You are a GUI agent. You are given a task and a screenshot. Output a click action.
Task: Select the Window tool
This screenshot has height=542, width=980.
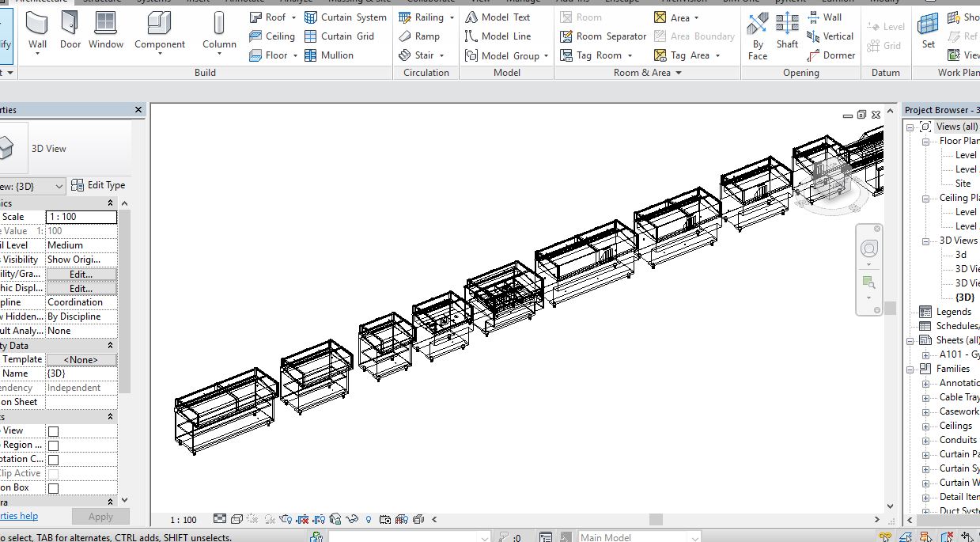click(x=106, y=32)
